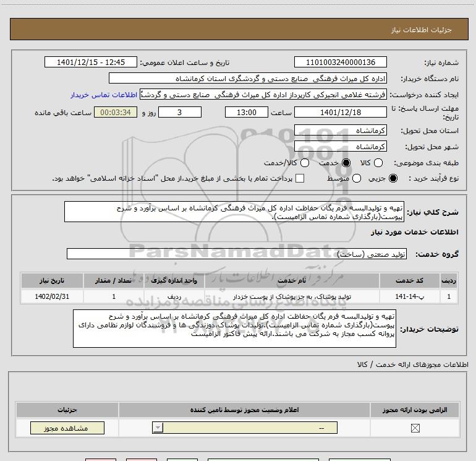
Task: Click the شماره نیاز field 1101003240000136
Action: (x=340, y=62)
